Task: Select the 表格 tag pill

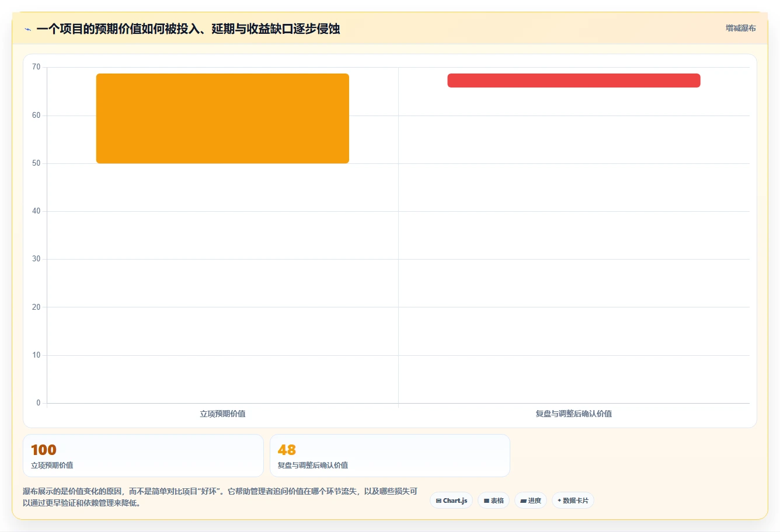Action: (493, 501)
